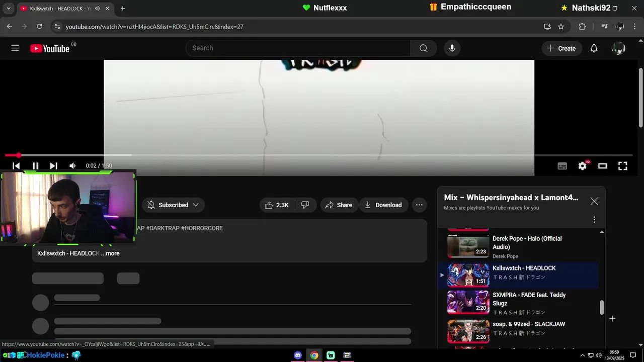The width and height of the screenshot is (644, 362).
Task: Open the tab search dropdown arrow
Action: (8, 9)
